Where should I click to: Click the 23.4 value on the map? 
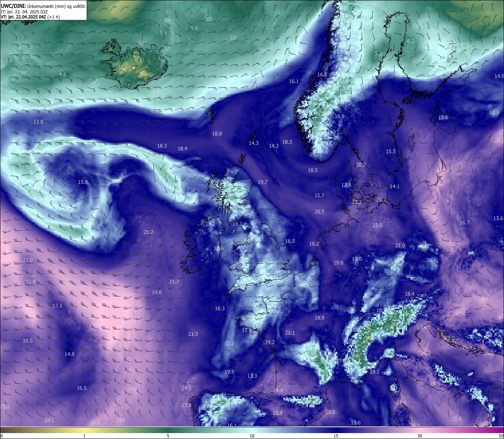point(278,413)
